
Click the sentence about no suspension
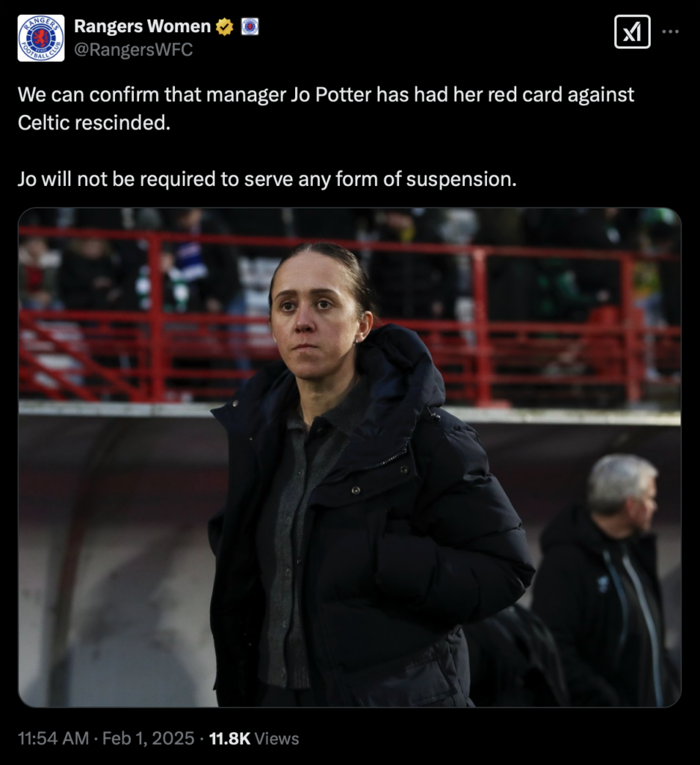(x=267, y=179)
